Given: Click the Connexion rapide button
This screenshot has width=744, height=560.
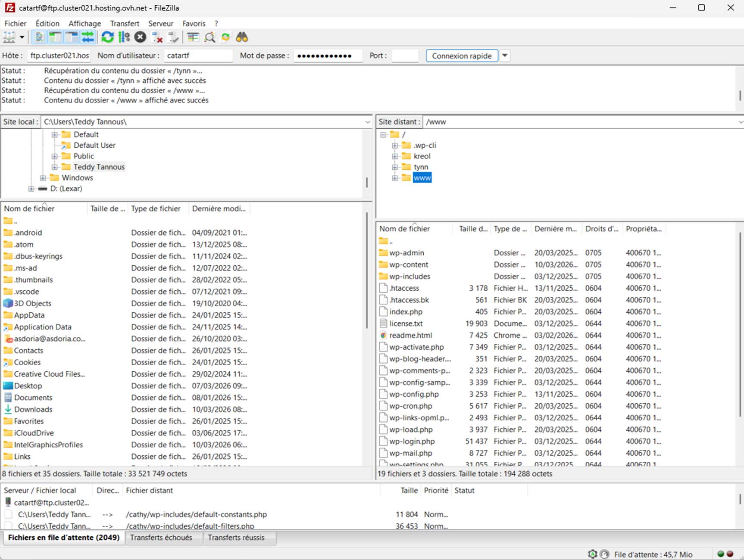Looking at the screenshot, I should pyautogui.click(x=461, y=56).
